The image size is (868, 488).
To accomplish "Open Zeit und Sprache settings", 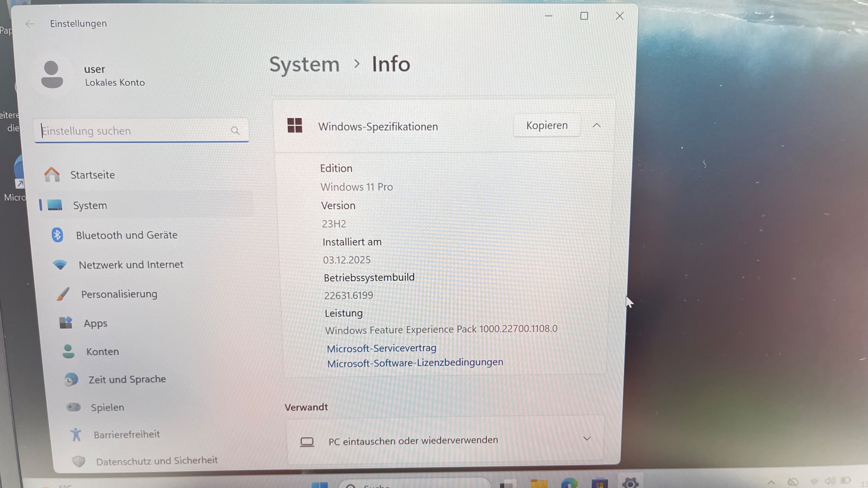I will [127, 380].
